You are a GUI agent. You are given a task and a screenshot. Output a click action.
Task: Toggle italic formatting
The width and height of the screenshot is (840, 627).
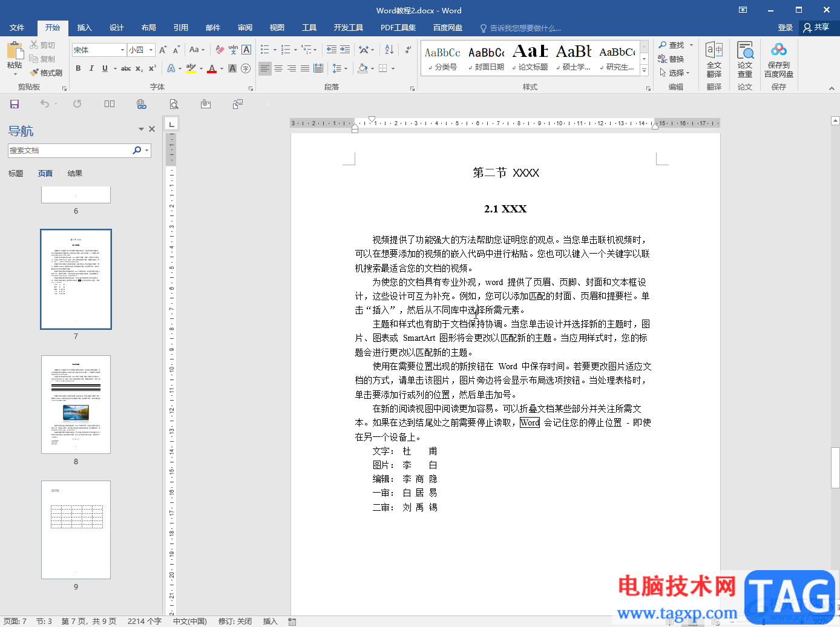pyautogui.click(x=91, y=68)
